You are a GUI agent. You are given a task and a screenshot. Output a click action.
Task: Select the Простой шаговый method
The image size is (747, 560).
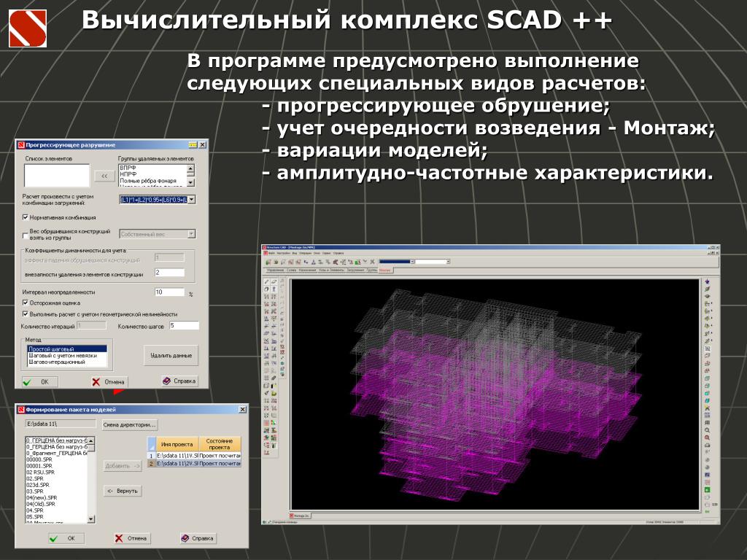click(67, 349)
